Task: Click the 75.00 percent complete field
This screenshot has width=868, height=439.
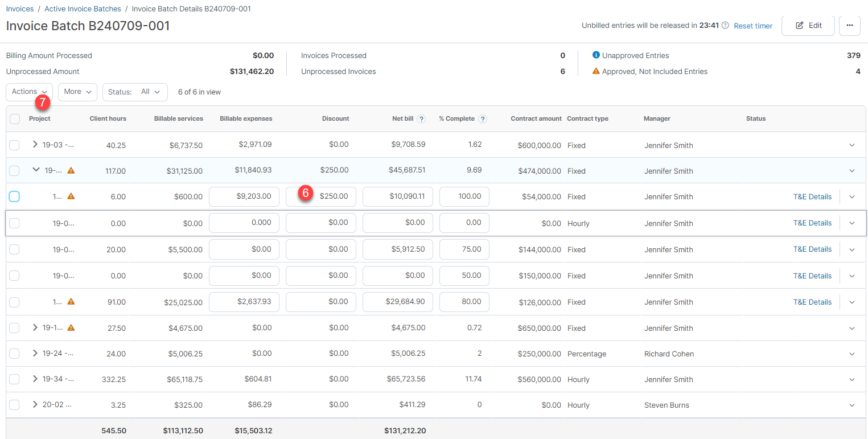Action: 464,249
